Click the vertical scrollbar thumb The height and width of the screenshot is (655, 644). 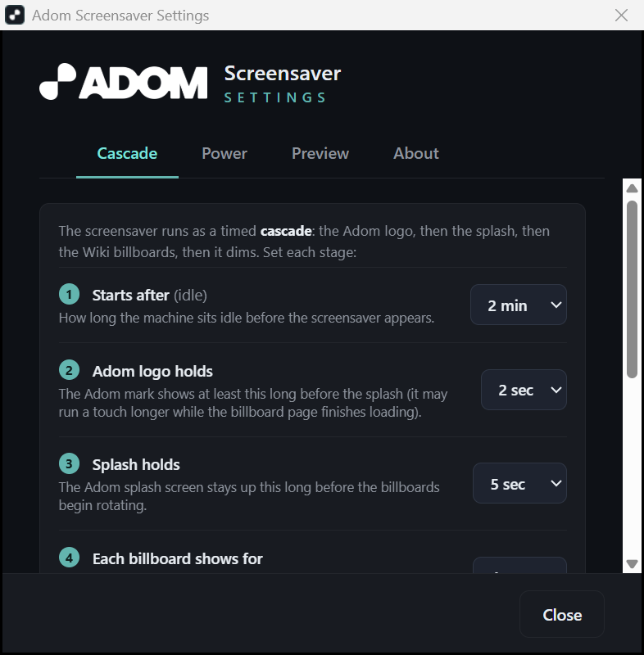pyautogui.click(x=632, y=289)
